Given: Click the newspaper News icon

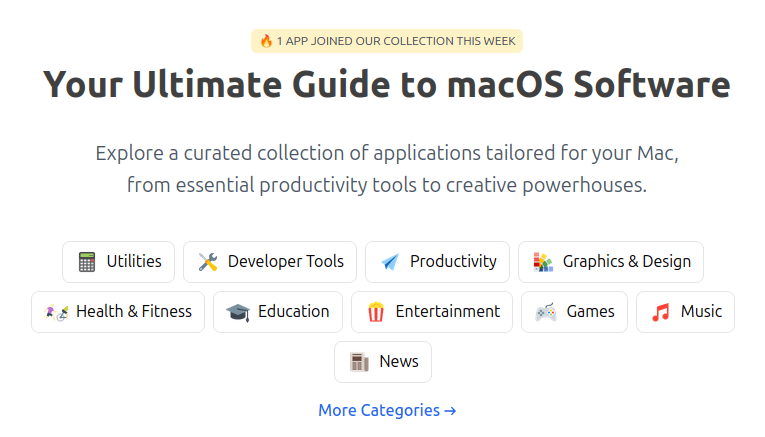Looking at the screenshot, I should [x=359, y=362].
